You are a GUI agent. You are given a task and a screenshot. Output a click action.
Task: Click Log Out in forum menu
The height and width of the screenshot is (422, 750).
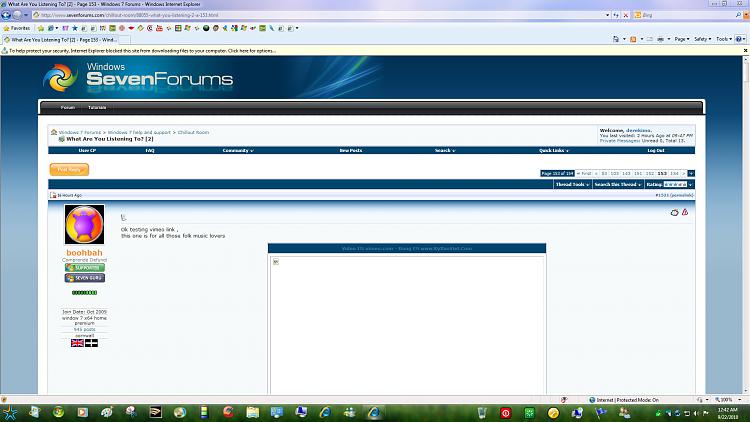[656, 151]
